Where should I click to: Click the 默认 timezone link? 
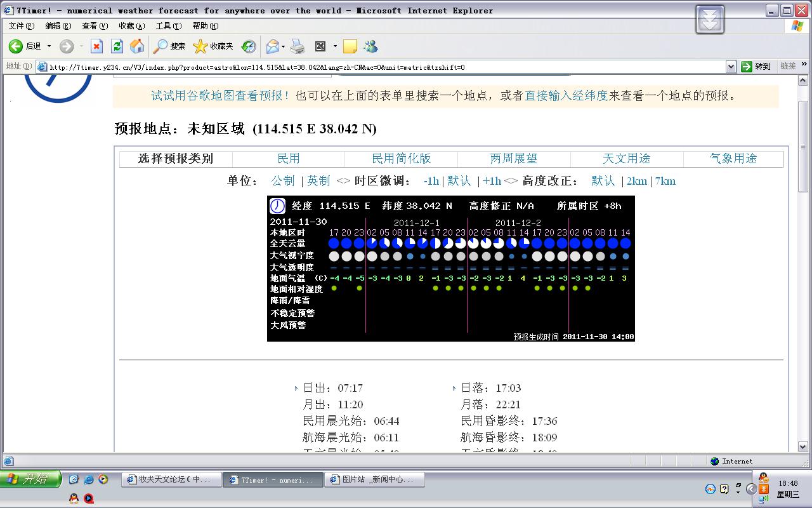pyautogui.click(x=459, y=181)
